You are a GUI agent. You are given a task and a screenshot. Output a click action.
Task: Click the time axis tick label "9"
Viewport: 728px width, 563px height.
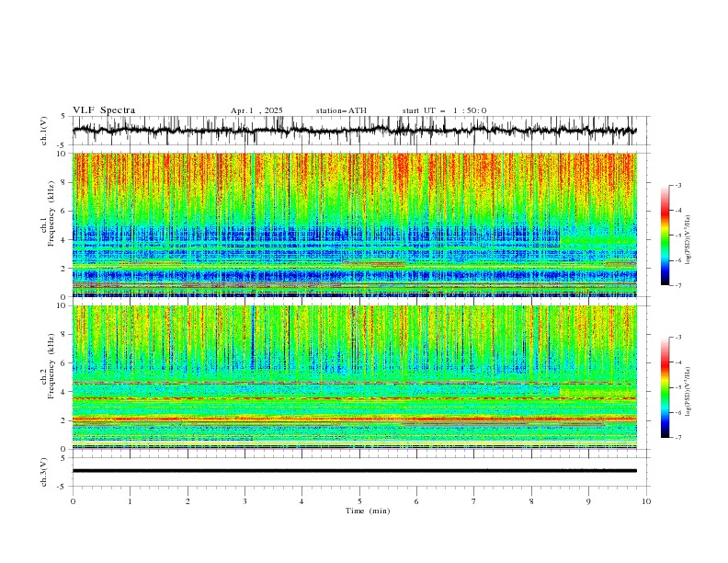click(x=588, y=501)
